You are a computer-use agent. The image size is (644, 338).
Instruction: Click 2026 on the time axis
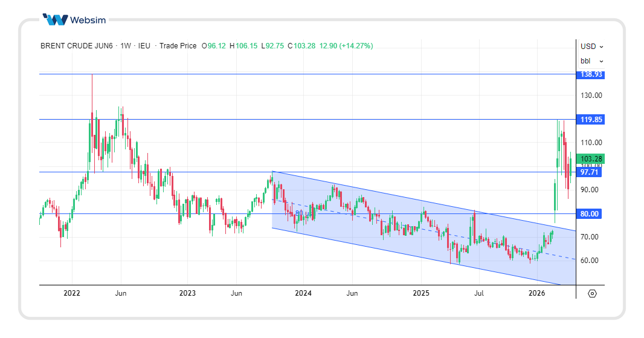tap(537, 293)
